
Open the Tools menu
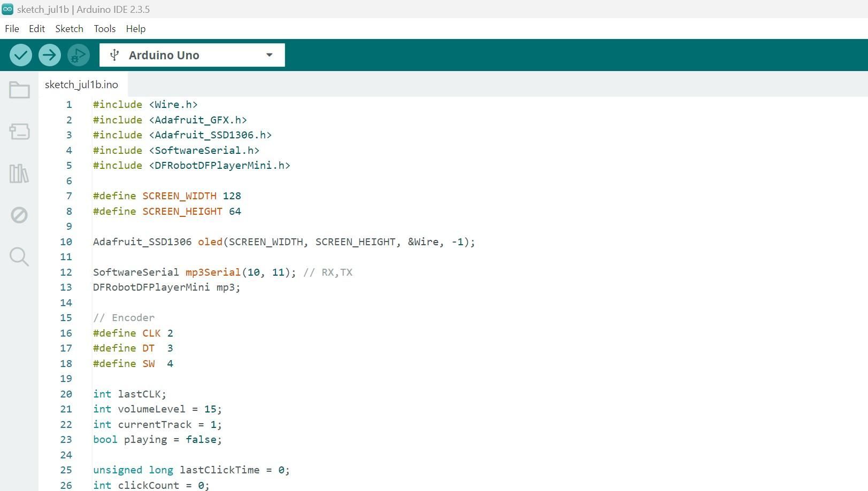tap(105, 29)
